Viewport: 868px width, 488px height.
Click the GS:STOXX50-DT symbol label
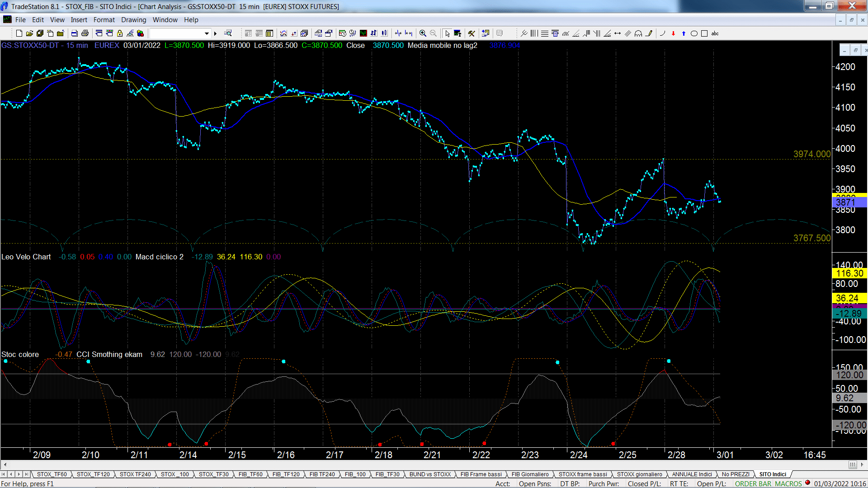[x=30, y=45]
